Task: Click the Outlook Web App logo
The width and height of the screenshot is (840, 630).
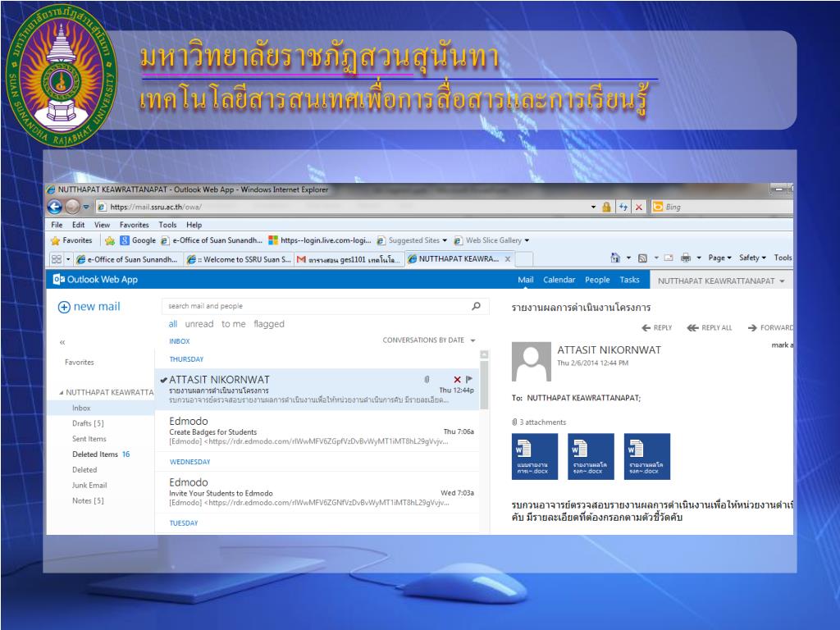Action: pyautogui.click(x=95, y=279)
